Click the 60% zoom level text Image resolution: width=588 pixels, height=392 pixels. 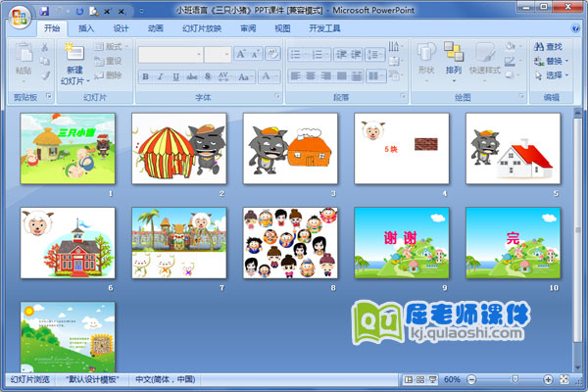click(453, 379)
